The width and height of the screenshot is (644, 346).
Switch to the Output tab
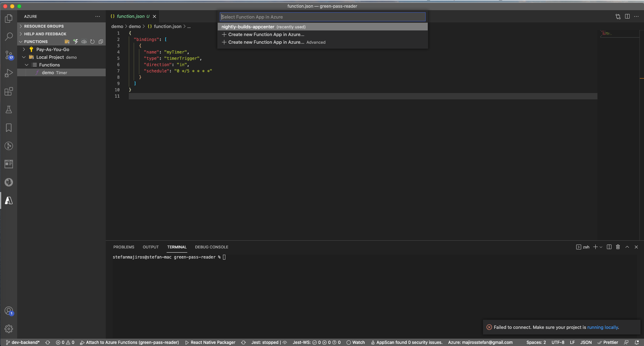tap(150, 247)
